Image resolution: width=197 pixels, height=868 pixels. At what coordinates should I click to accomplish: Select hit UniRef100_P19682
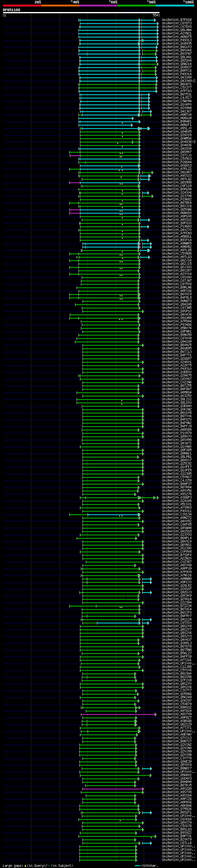point(177,200)
